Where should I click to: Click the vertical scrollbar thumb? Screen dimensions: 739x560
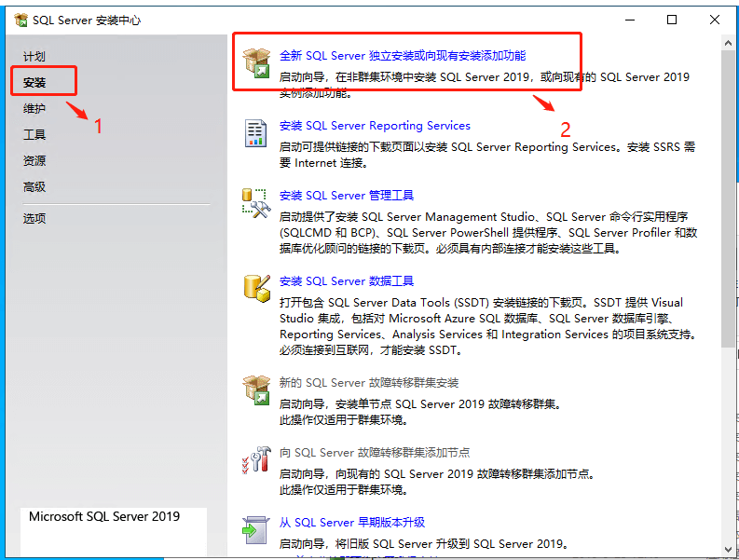pyautogui.click(x=728, y=198)
